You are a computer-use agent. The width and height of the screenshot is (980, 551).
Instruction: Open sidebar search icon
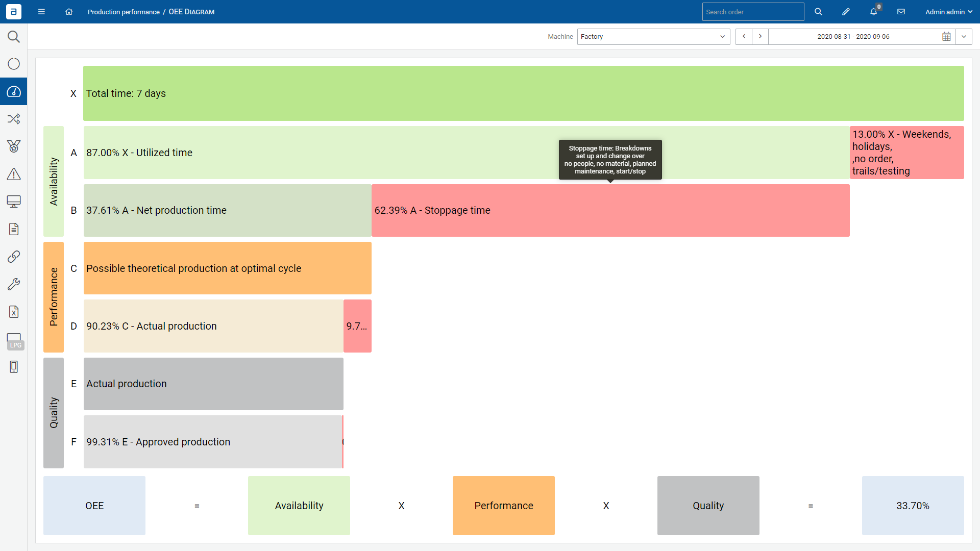tap(14, 36)
